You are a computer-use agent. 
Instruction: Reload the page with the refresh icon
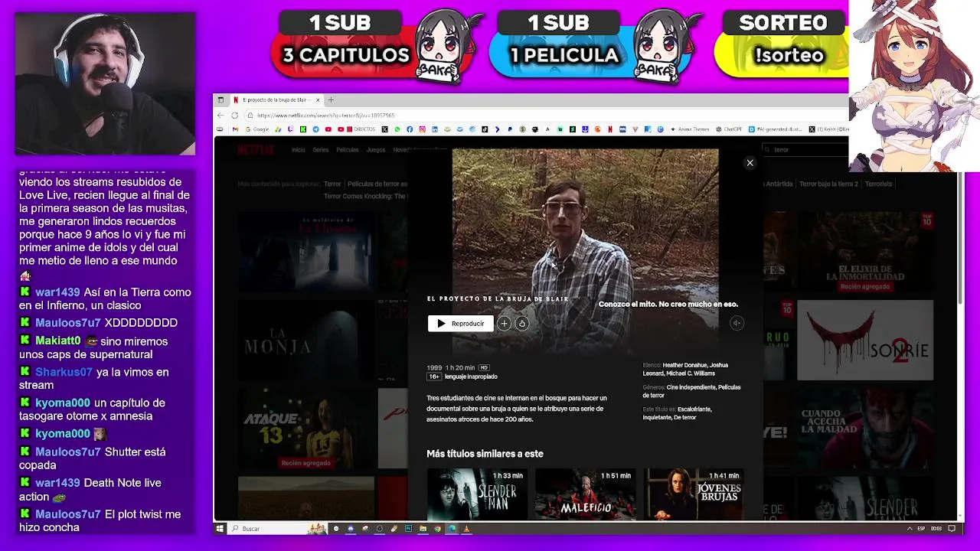click(x=234, y=116)
